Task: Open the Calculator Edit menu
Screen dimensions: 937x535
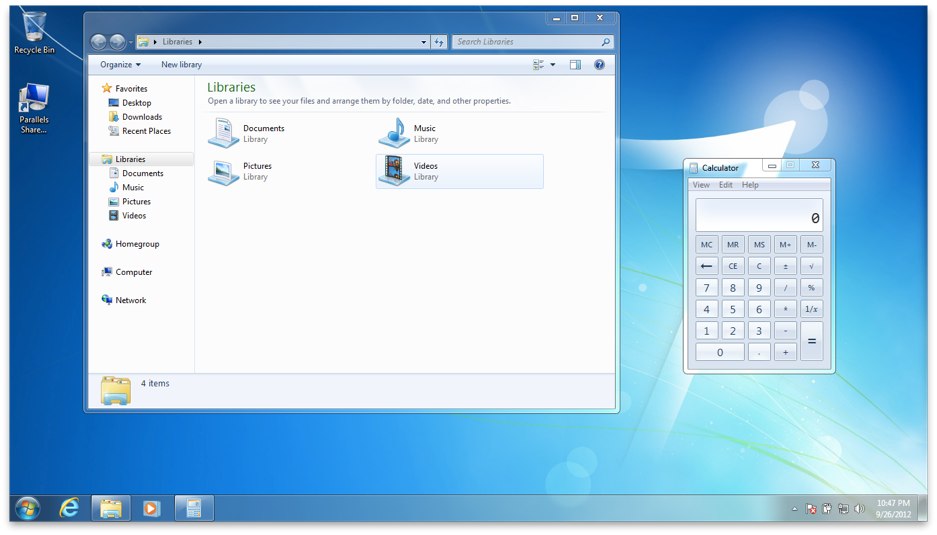Action: (x=725, y=185)
